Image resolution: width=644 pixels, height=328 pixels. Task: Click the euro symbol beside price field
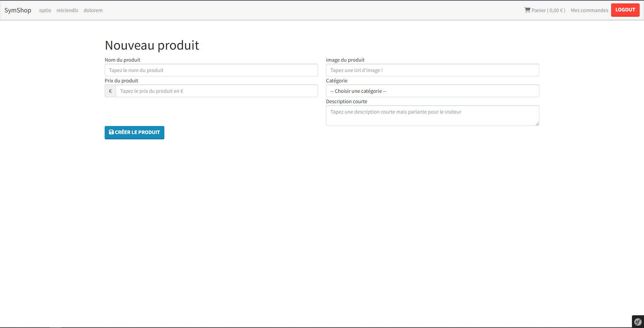(110, 91)
